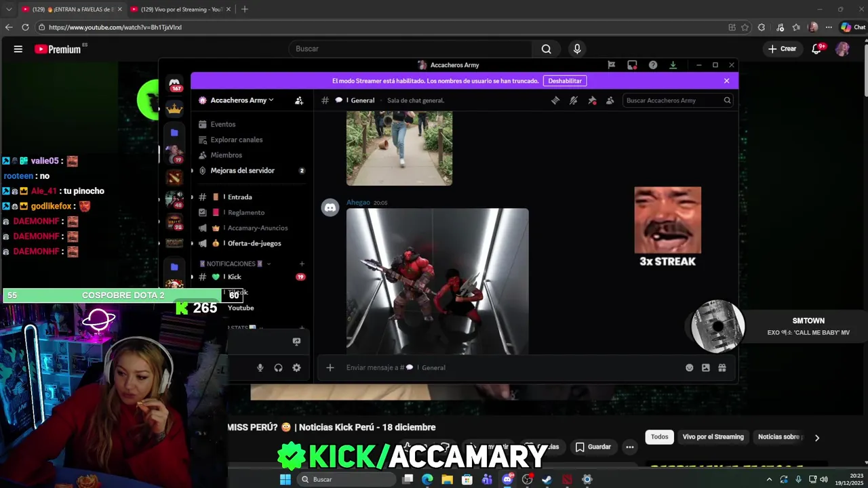Open Windows Start button
Viewport: 868px width, 488px height.
pyautogui.click(x=285, y=479)
